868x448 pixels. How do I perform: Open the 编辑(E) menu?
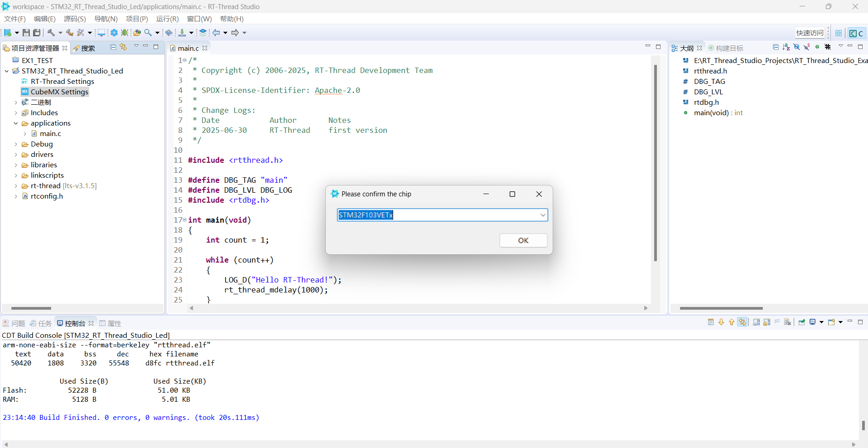[x=45, y=19]
